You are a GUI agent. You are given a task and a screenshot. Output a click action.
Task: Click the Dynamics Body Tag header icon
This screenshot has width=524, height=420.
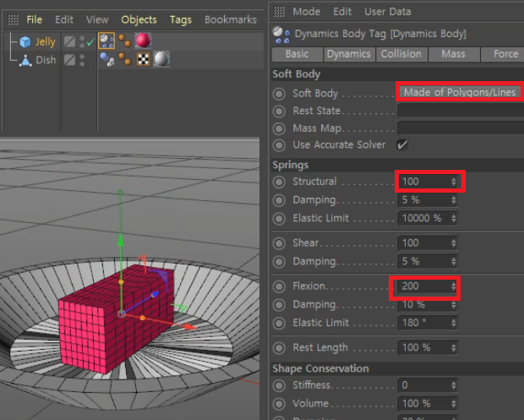(x=281, y=35)
